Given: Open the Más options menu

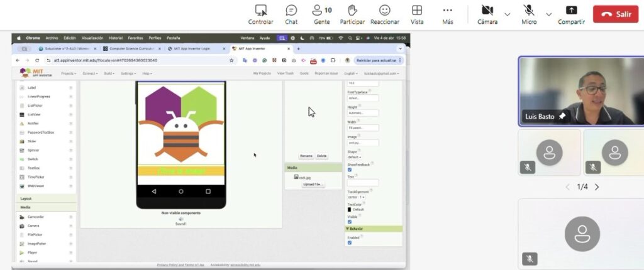Looking at the screenshot, I should click(447, 15).
